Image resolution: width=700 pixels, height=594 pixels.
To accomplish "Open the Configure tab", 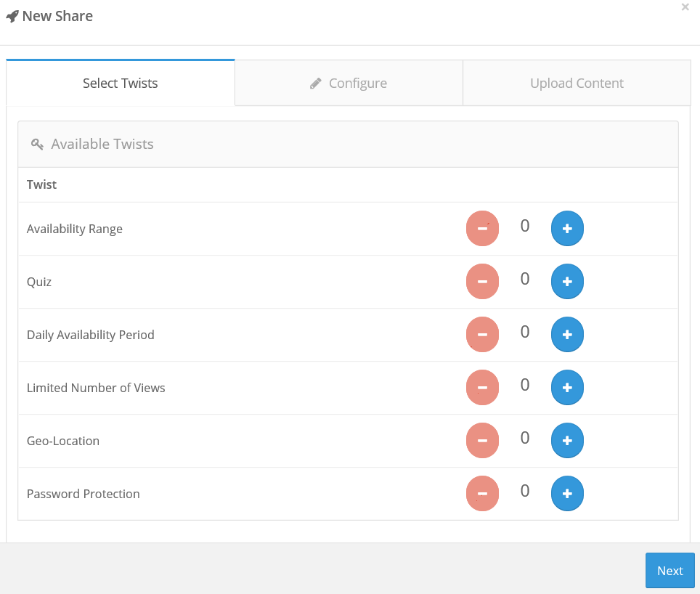I will (349, 83).
